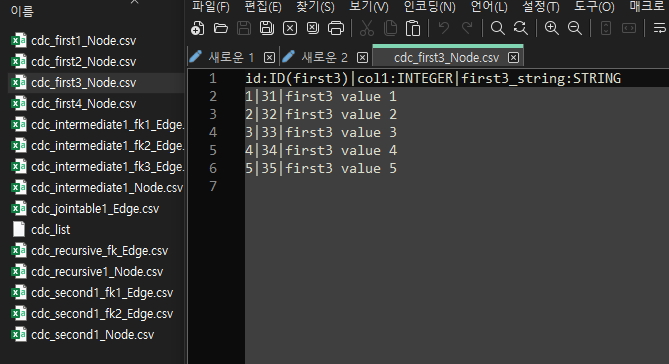Image resolution: width=669 pixels, height=364 pixels.
Task: Open the 보기(V) menu
Action: (369, 6)
